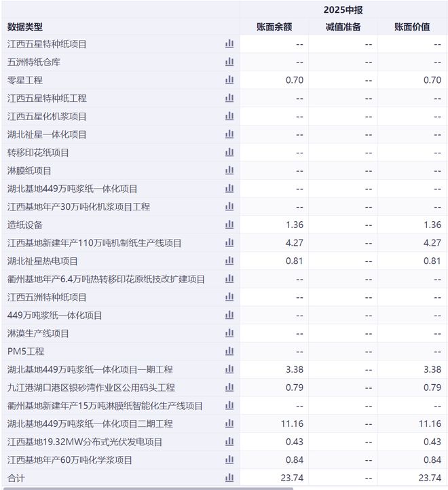448x490 pixels.
Task: Select row label 合计
Action: click(x=16, y=478)
